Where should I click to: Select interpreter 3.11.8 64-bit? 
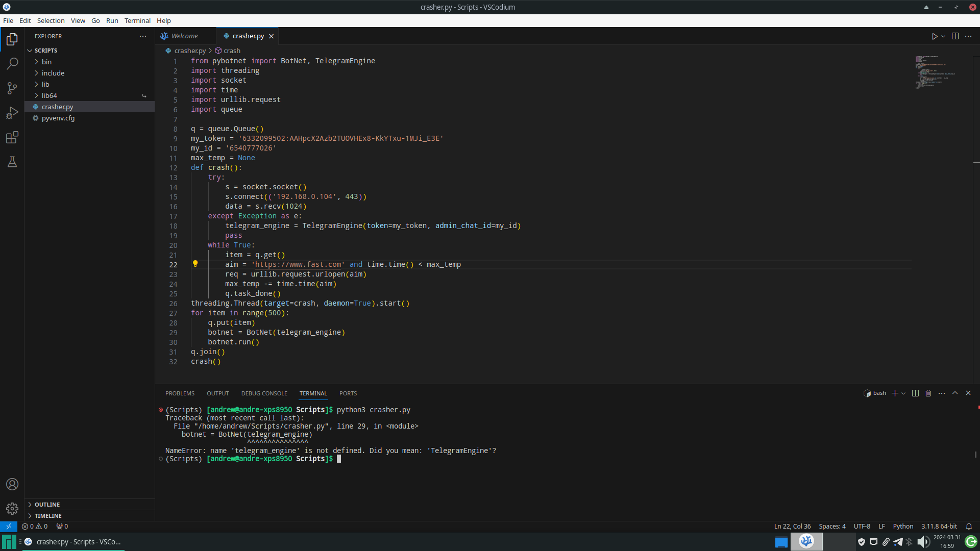[x=939, y=527]
